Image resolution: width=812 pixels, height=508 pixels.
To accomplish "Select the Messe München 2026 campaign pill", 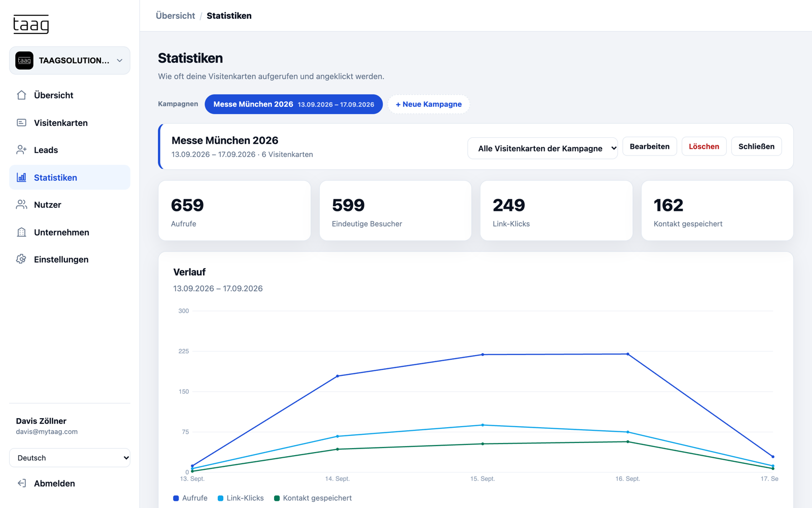I will click(x=293, y=104).
